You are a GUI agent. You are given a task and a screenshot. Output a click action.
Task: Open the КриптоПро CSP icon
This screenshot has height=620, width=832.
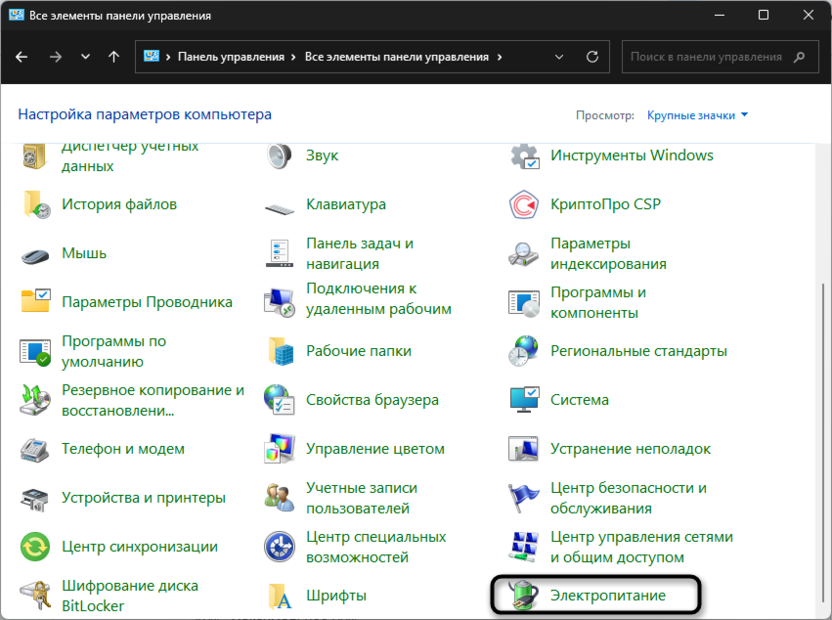(525, 205)
